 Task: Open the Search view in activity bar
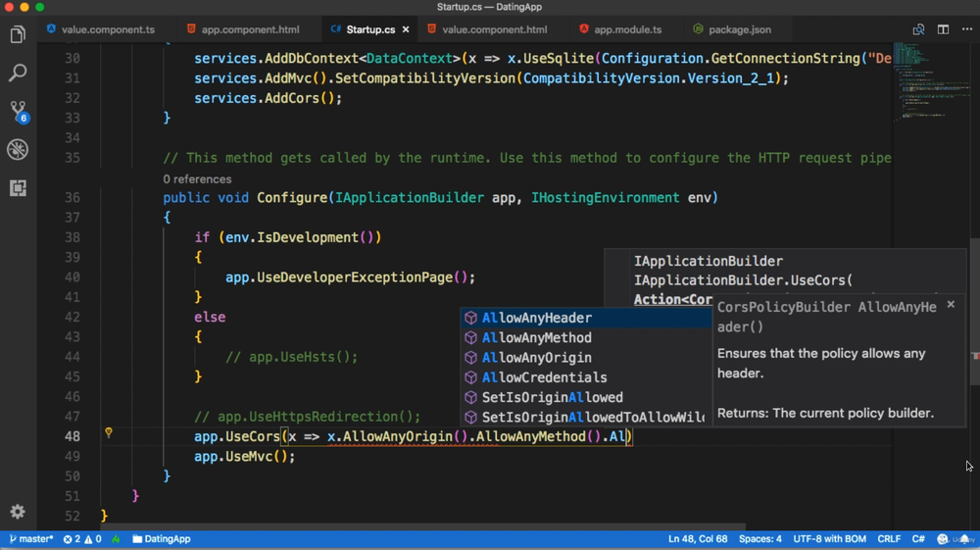(18, 74)
